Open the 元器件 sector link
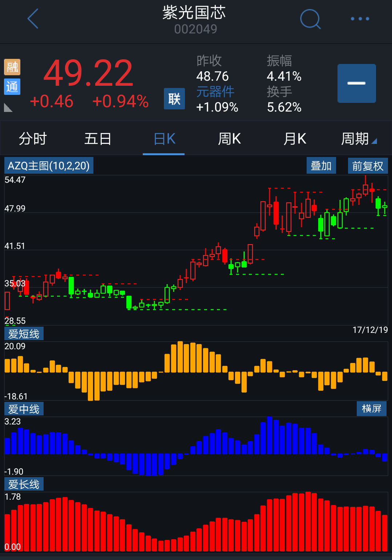The image size is (392, 560). click(215, 92)
